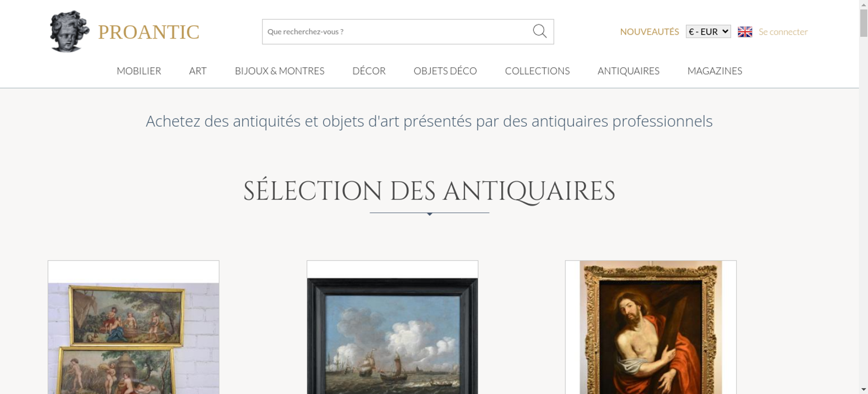Open the COLLECTIONS menu
This screenshot has width=868, height=394.
(x=537, y=71)
